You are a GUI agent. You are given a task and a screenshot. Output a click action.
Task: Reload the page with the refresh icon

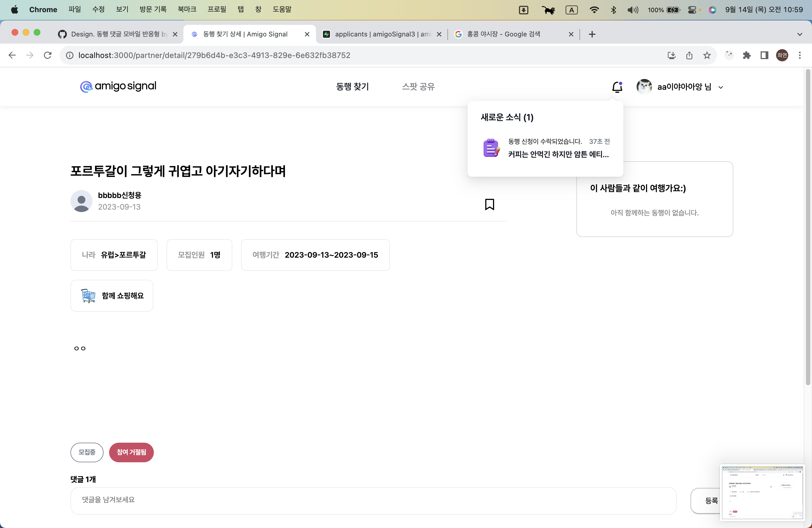48,55
